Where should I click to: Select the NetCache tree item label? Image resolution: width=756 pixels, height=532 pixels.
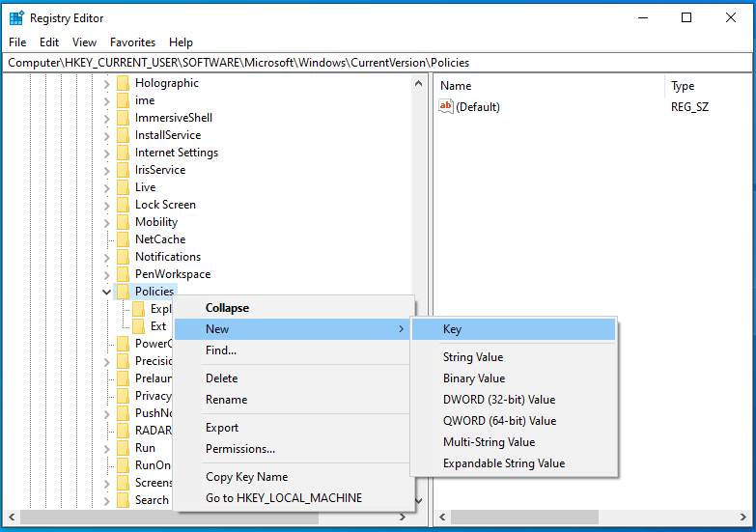[160, 239]
